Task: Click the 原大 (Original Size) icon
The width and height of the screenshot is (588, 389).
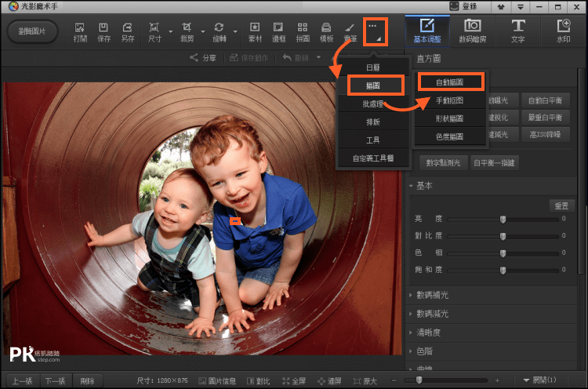Action: click(357, 381)
